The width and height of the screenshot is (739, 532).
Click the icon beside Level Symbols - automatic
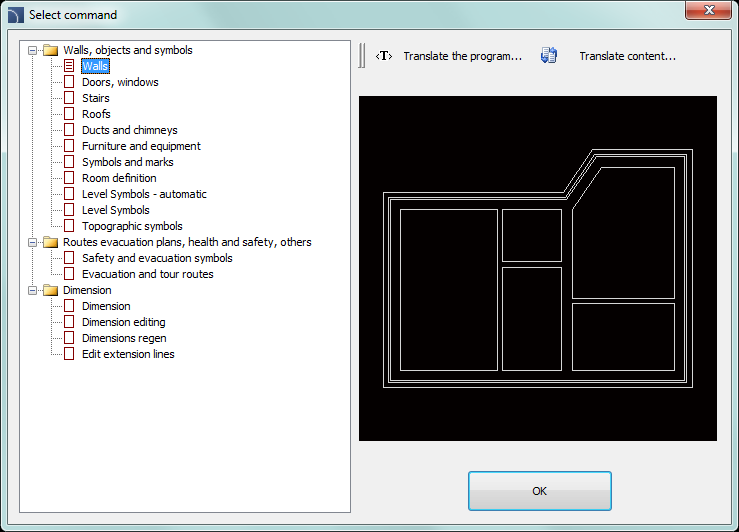pyautogui.click(x=69, y=194)
